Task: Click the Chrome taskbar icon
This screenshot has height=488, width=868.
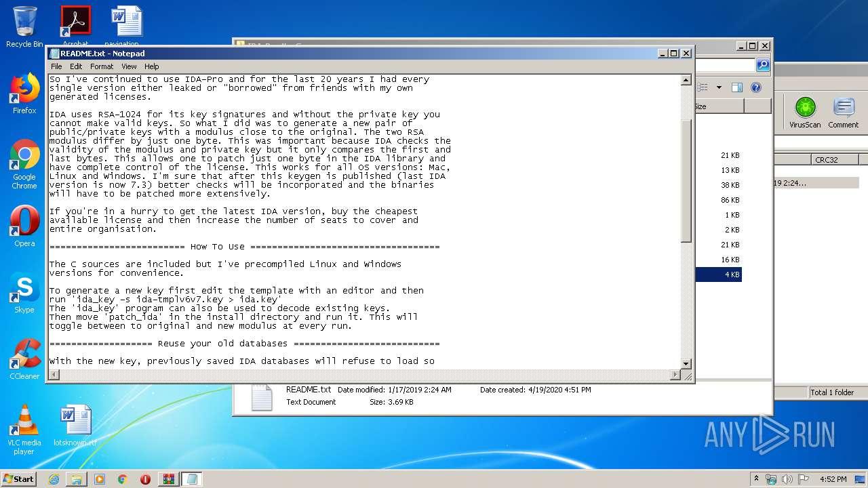Action: point(122,479)
